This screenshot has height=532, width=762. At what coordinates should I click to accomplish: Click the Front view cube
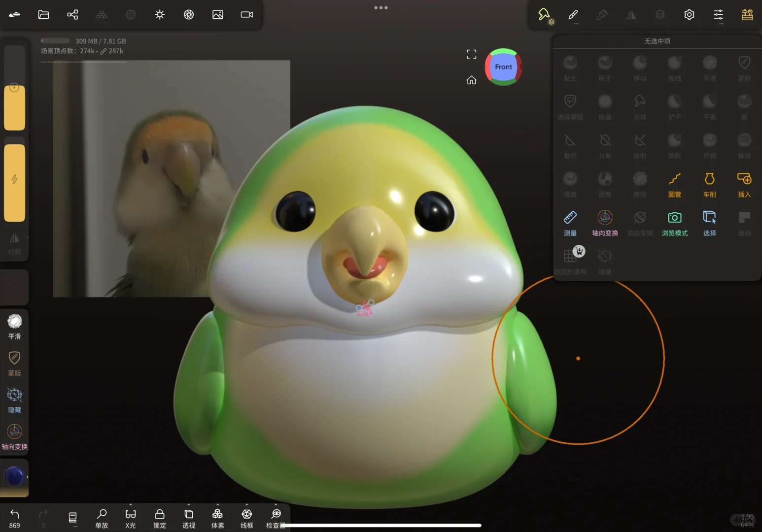click(503, 67)
